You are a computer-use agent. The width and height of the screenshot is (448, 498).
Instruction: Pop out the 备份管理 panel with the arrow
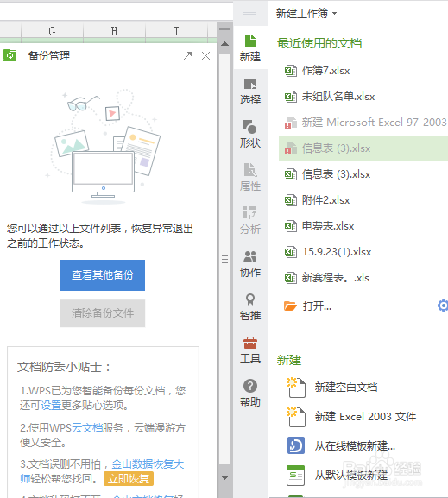[x=188, y=55]
